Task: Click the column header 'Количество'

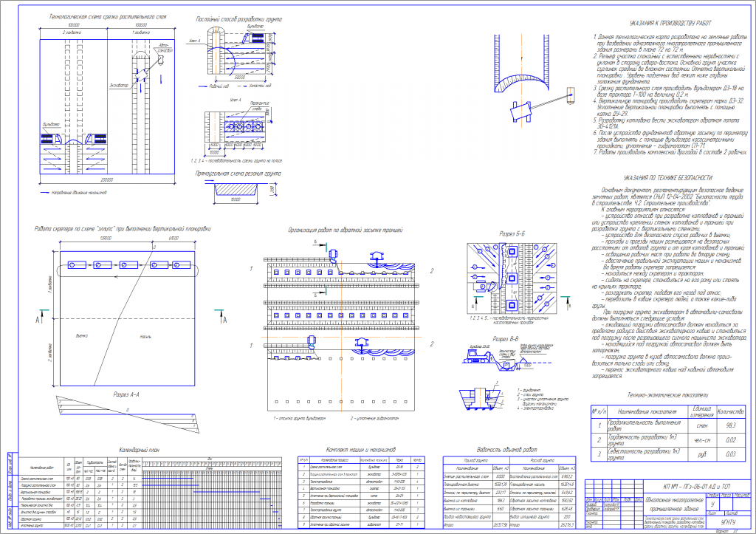Action: point(730,412)
